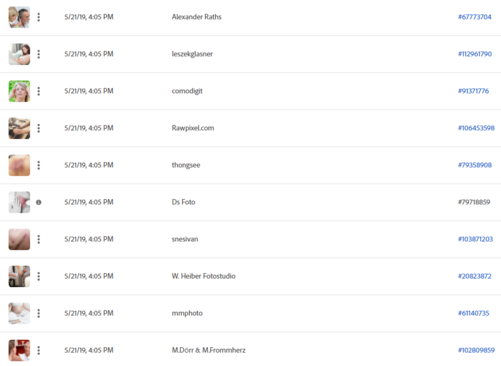Select the skin rash thumbnail by thongsee

point(19,165)
